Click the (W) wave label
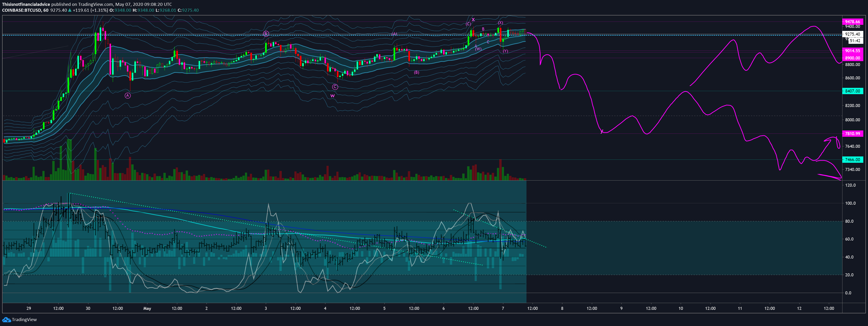Screen dimensions: 868x326 point(478,49)
